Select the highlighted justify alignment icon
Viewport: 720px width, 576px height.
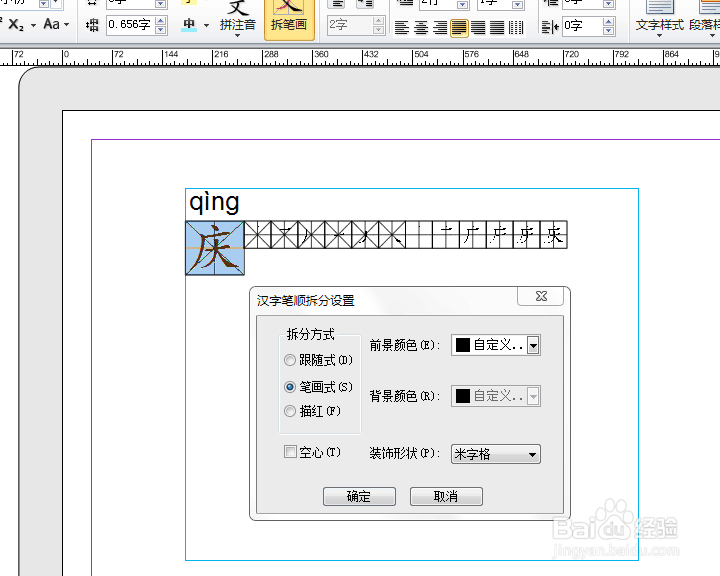pyautogui.click(x=459, y=28)
